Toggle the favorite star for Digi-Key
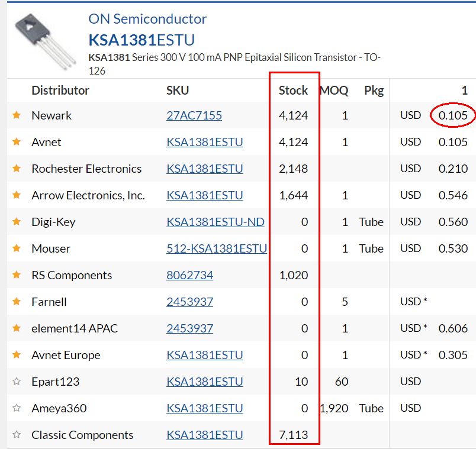 tap(17, 222)
